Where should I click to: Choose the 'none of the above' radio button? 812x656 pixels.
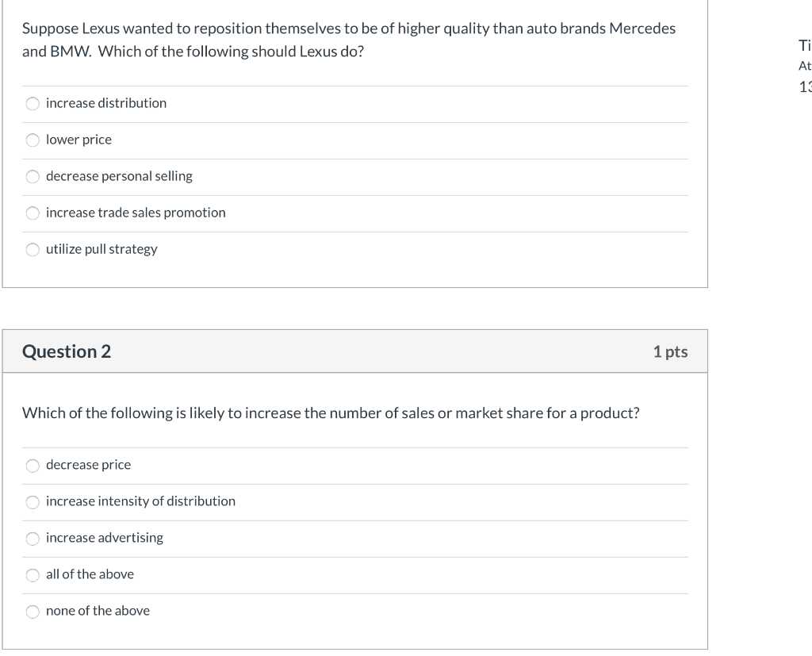point(33,612)
